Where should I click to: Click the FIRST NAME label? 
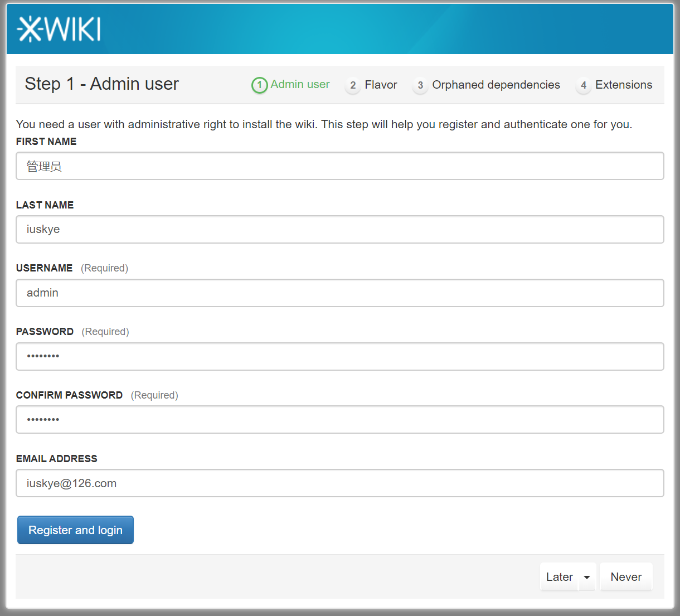coord(46,142)
